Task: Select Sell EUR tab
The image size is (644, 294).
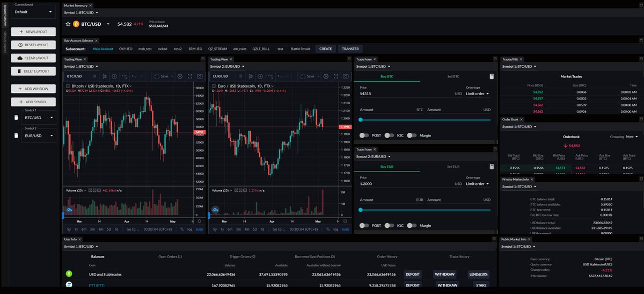Action: pyautogui.click(x=453, y=167)
